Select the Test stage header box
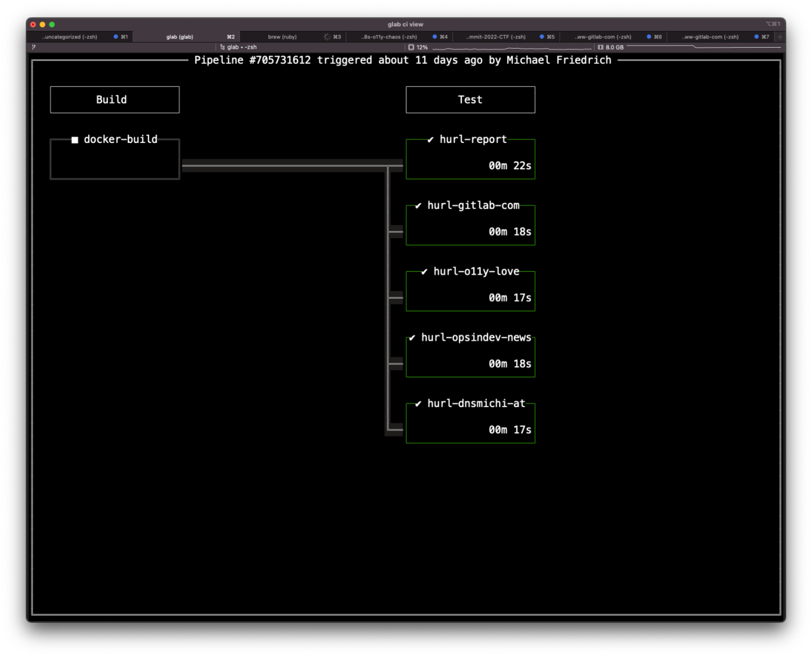 pos(470,99)
